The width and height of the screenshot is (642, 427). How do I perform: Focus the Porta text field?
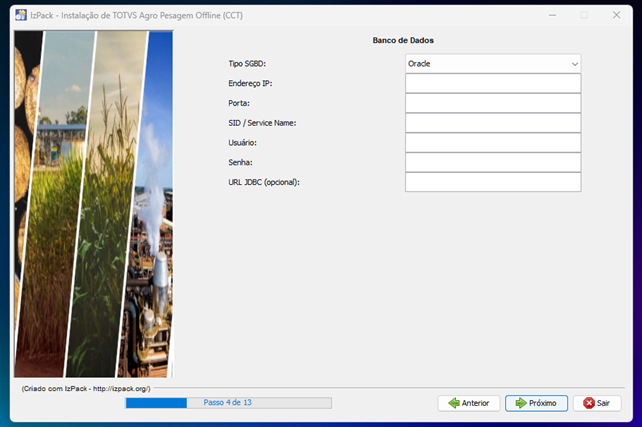point(493,103)
